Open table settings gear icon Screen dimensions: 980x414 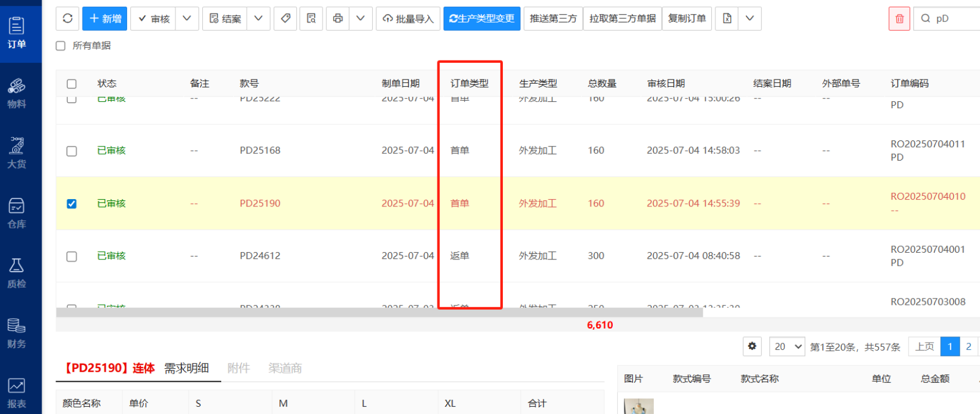752,346
